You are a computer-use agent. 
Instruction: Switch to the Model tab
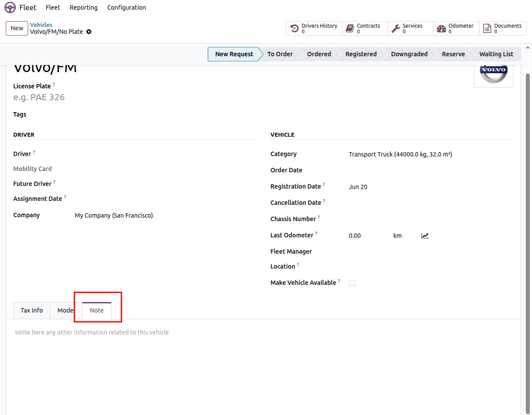tap(66, 310)
